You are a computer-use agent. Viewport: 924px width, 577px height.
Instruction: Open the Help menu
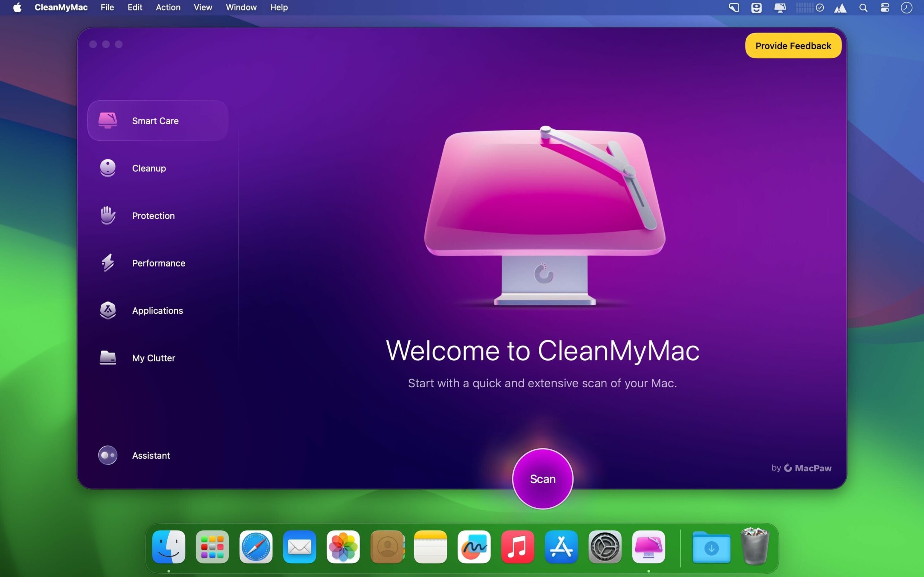coord(278,7)
